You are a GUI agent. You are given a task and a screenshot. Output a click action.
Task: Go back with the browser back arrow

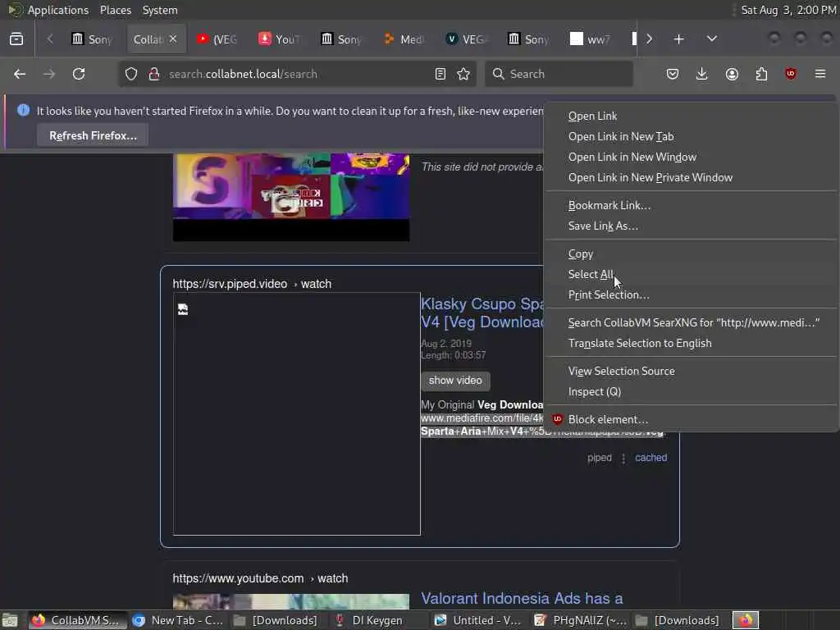20,74
